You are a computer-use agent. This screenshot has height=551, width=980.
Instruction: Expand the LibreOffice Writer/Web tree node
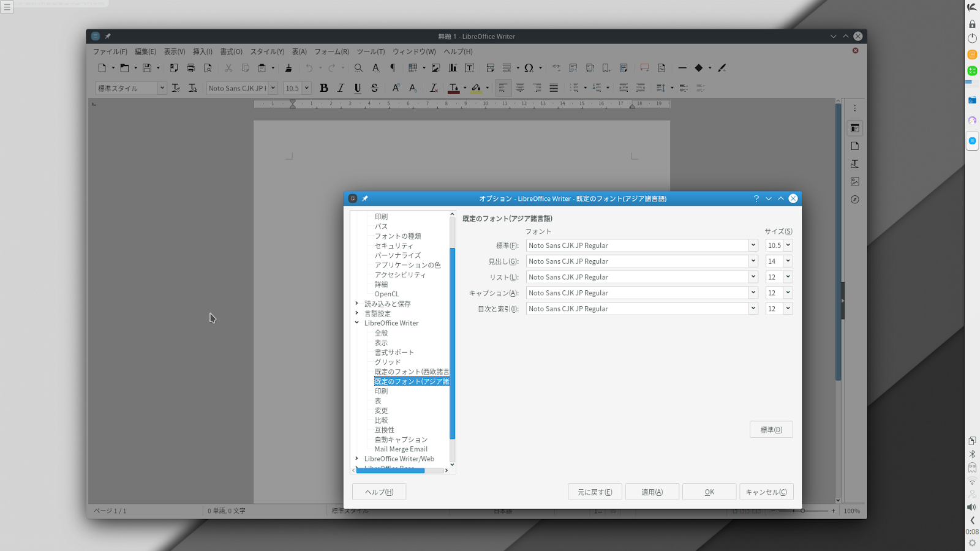(357, 459)
